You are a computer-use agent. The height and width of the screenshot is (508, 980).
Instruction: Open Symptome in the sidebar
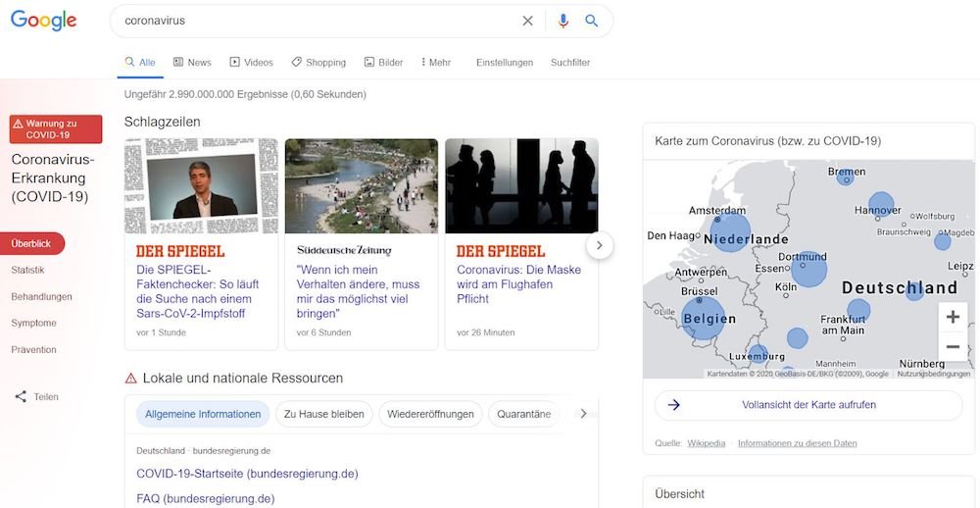tap(33, 324)
